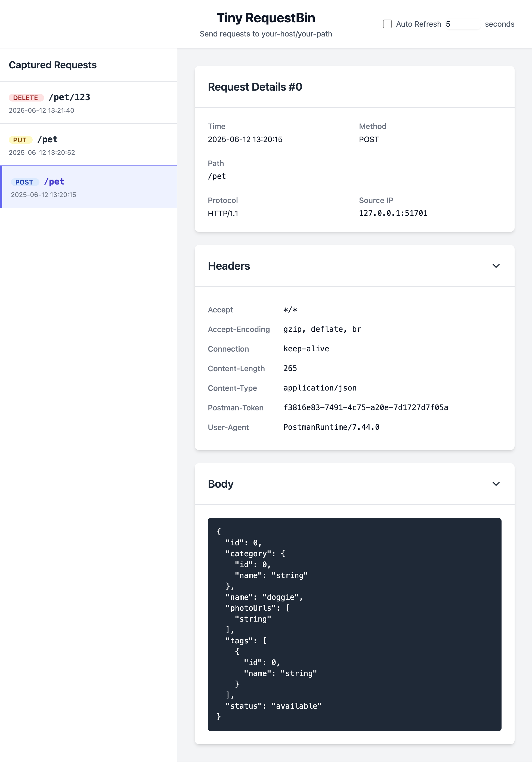Click the Source IP value 127.0.0.1:51701

coord(393,213)
